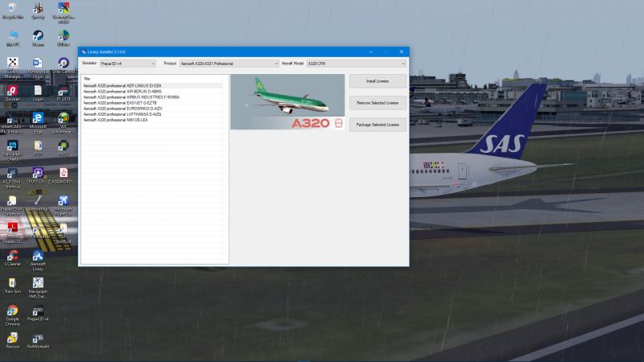Select the CCleaner desktop icon
This screenshot has height=362, width=644.
pyautogui.click(x=12, y=258)
